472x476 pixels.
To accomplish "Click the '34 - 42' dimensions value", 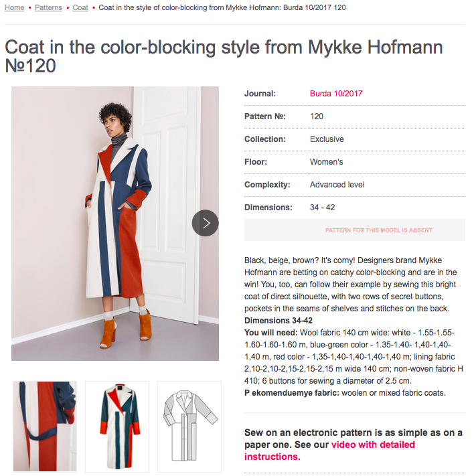I will pyautogui.click(x=323, y=208).
